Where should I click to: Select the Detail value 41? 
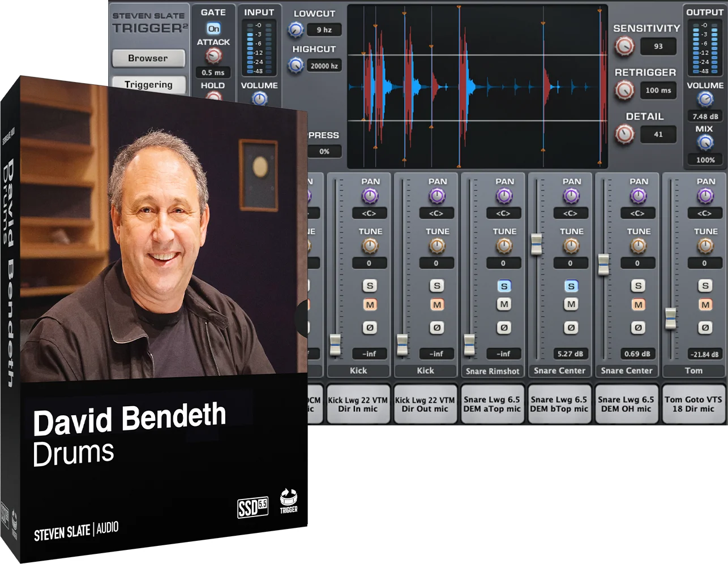tap(658, 135)
